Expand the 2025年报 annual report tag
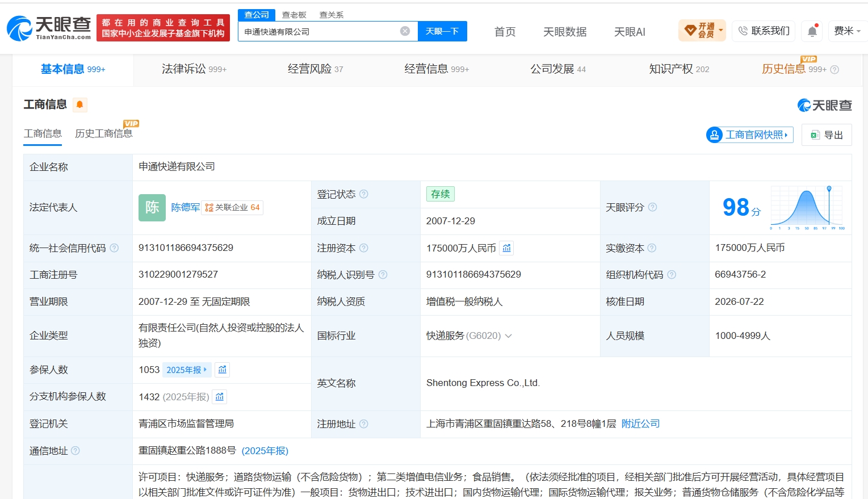868x499 pixels. coord(187,370)
